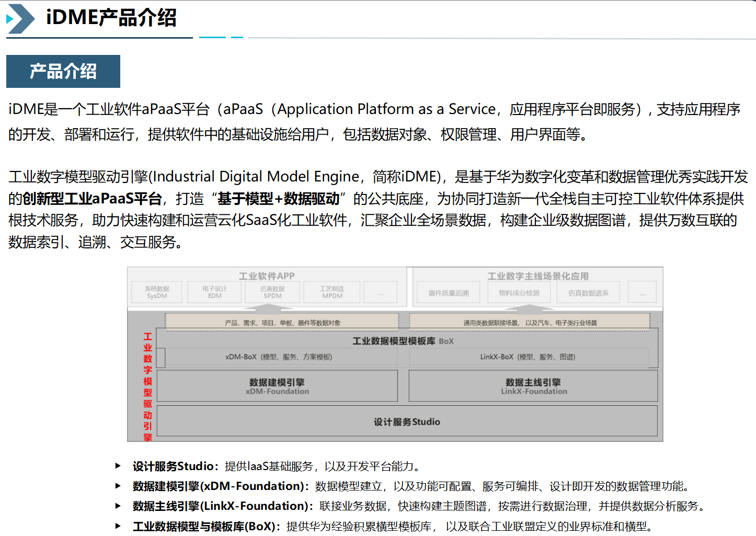This screenshot has height=536, width=756.
Task: Click the bold 基于模型+数据驱动 text link
Action: pyautogui.click(x=278, y=198)
